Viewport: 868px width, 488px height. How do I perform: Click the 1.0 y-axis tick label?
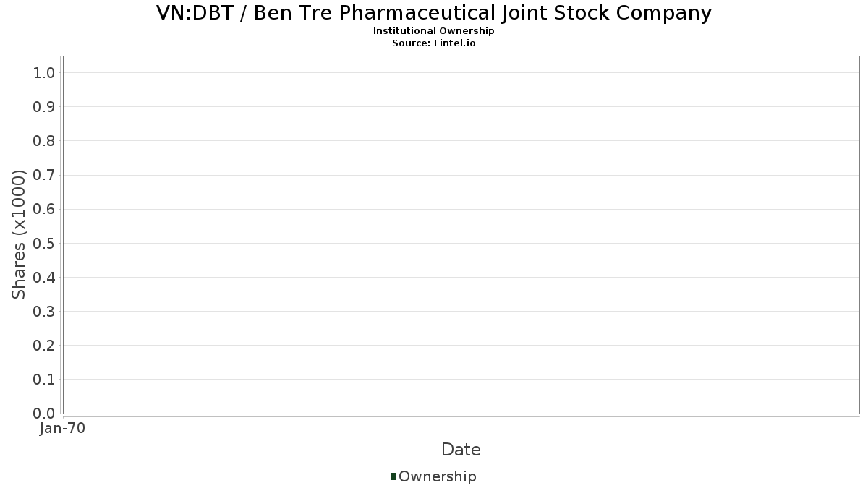[44, 72]
